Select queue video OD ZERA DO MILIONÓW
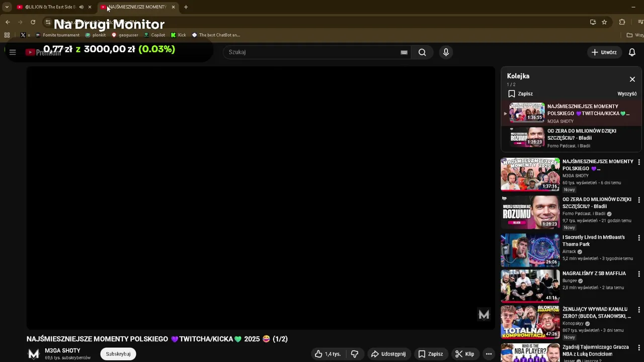644x362 pixels. 572,137
